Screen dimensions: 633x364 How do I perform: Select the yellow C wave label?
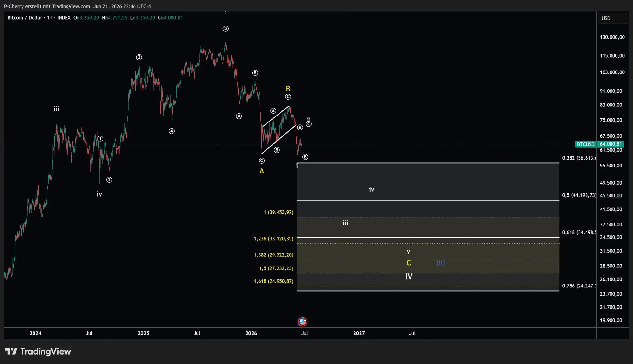pos(409,263)
